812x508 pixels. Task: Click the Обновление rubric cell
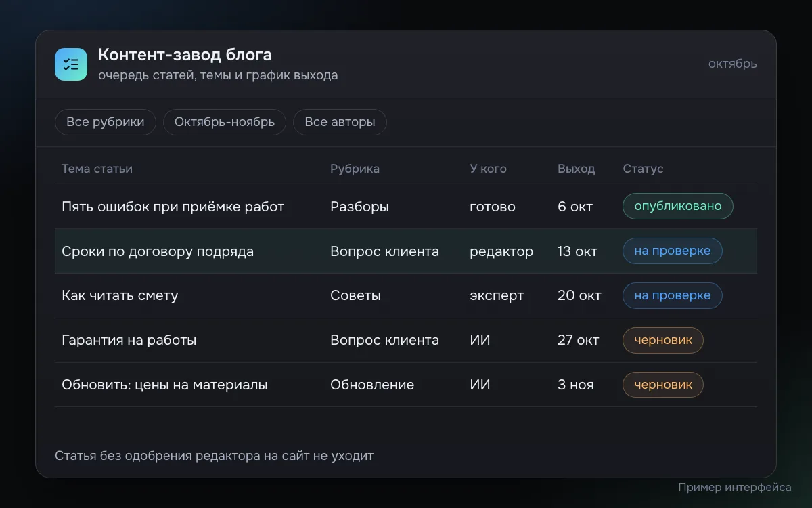[372, 385]
